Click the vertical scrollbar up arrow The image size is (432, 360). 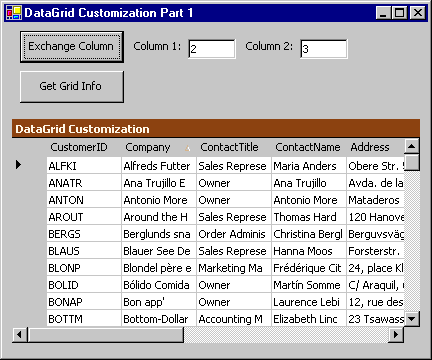pyautogui.click(x=411, y=146)
